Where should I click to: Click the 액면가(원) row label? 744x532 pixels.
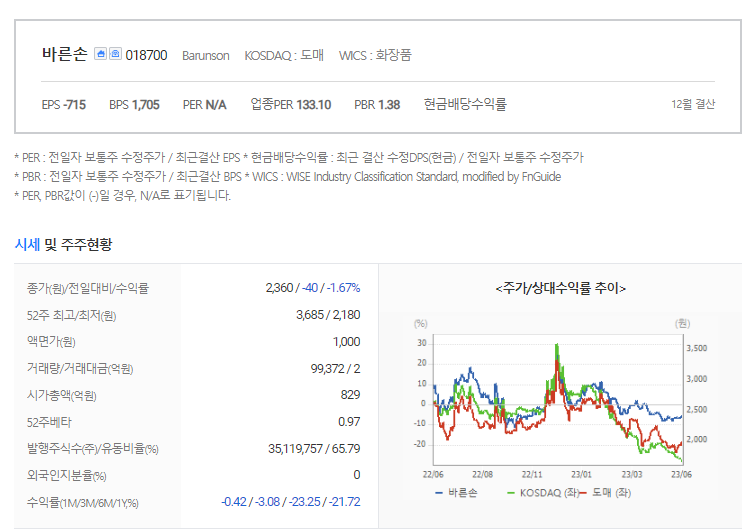[51, 342]
